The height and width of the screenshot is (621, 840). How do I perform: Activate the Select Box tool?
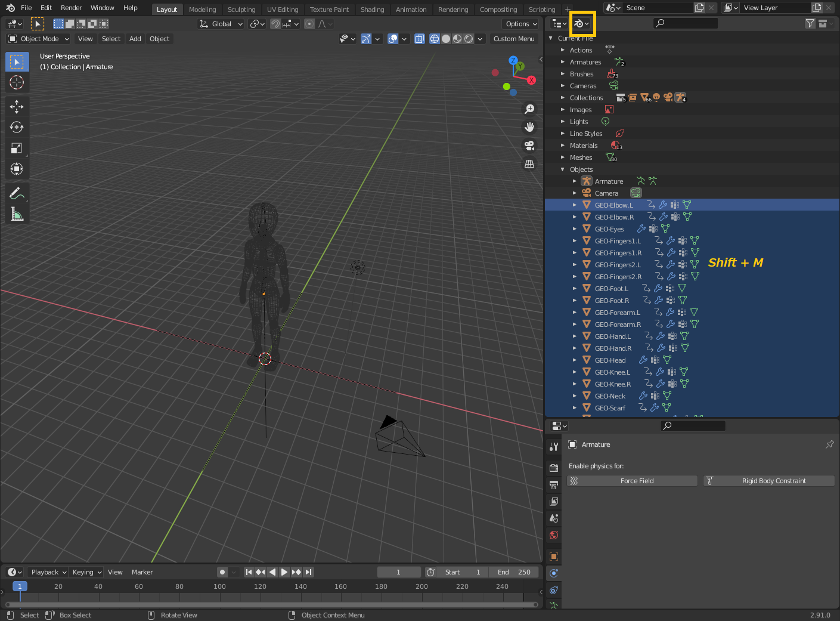17,62
